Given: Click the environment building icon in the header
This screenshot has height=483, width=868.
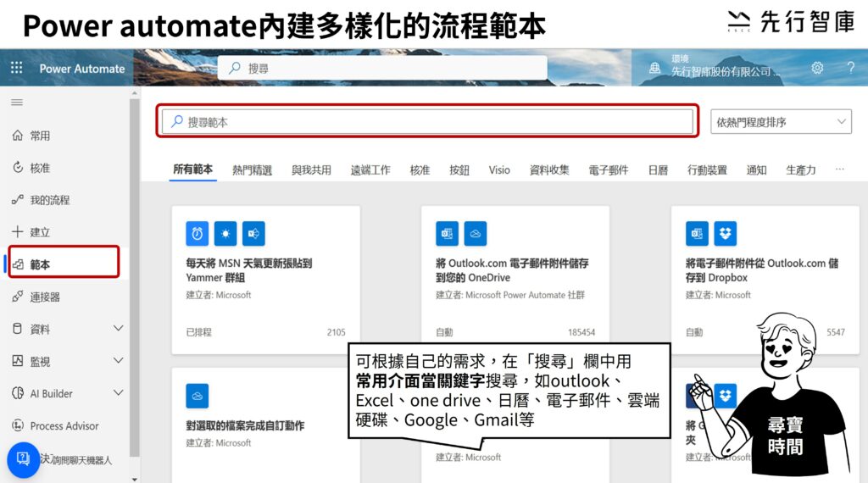Looking at the screenshot, I should click(x=655, y=68).
